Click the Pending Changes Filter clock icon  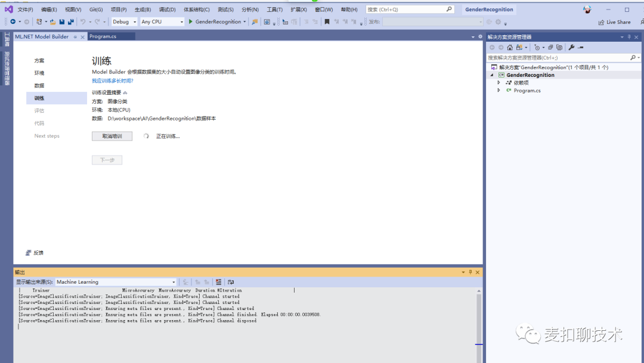pos(537,47)
